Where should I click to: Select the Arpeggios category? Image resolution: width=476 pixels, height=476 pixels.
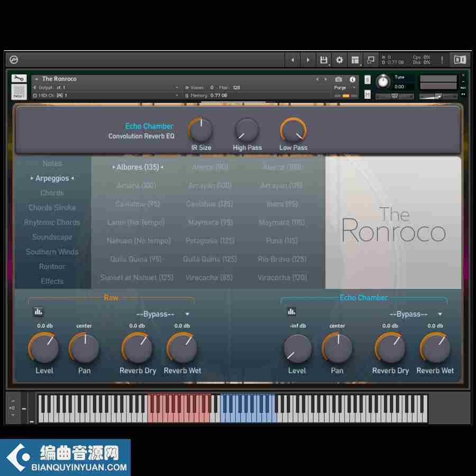pos(52,178)
